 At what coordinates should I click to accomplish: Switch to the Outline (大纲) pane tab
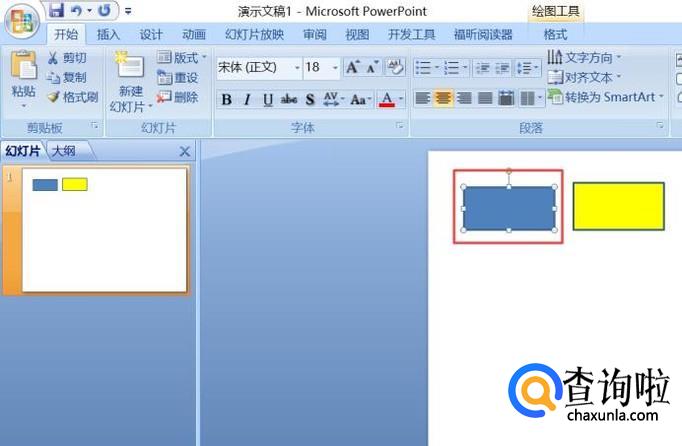point(63,151)
